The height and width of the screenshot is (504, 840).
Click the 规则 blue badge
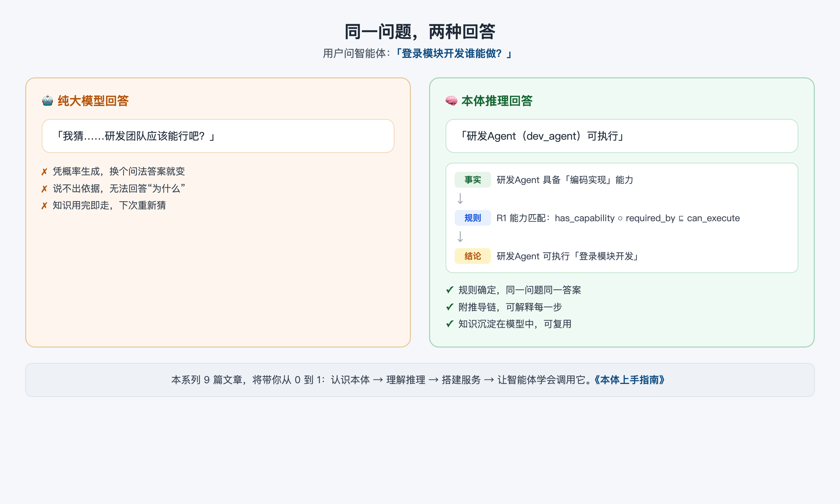click(472, 218)
